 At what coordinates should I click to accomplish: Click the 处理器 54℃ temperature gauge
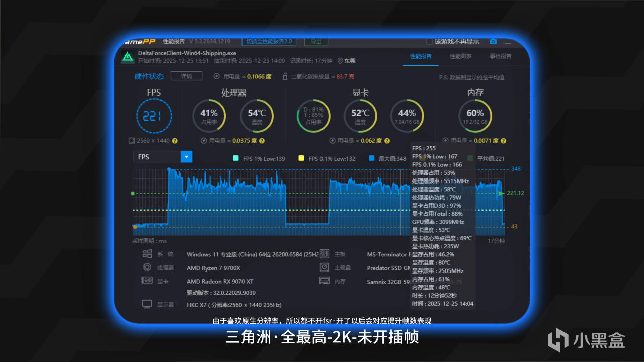(257, 116)
